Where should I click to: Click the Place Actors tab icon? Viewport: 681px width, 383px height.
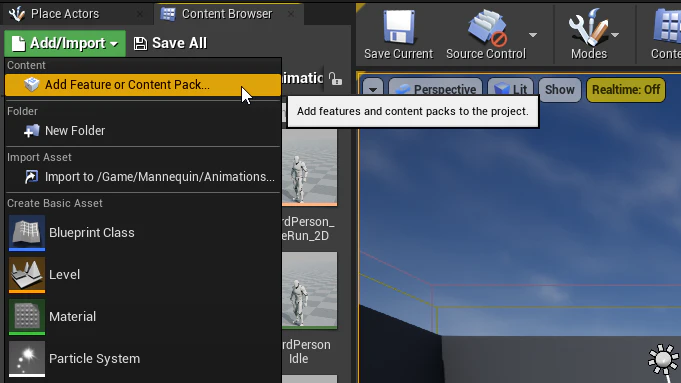[17, 14]
